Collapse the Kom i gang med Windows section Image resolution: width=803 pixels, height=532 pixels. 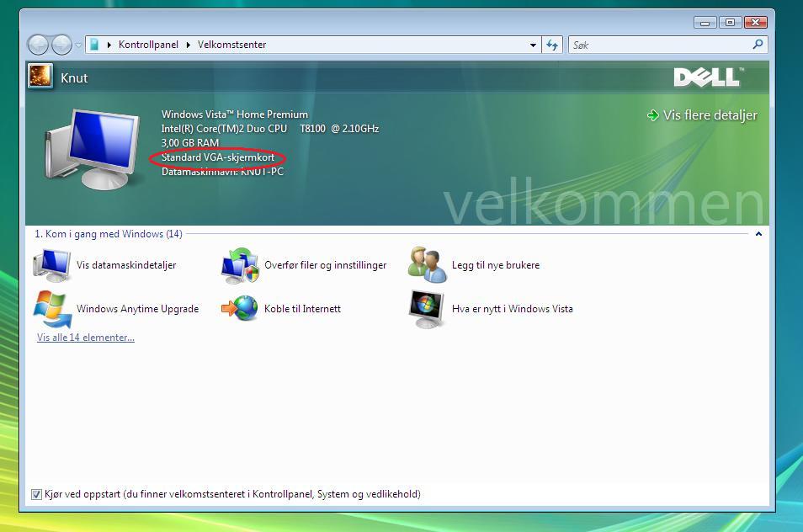[x=758, y=234]
